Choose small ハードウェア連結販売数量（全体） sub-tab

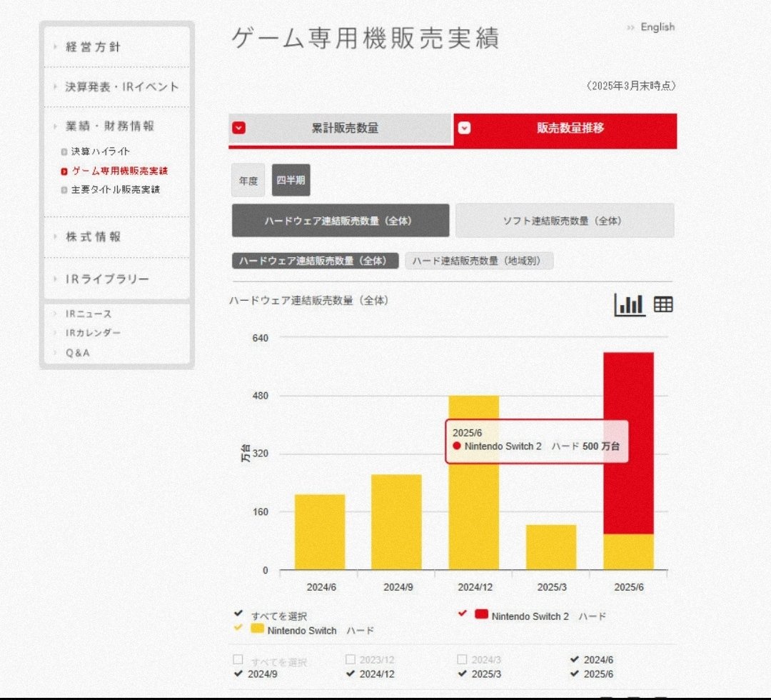(316, 261)
